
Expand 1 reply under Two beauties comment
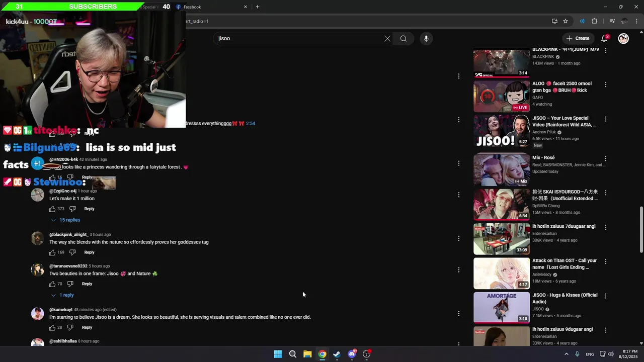click(62, 295)
